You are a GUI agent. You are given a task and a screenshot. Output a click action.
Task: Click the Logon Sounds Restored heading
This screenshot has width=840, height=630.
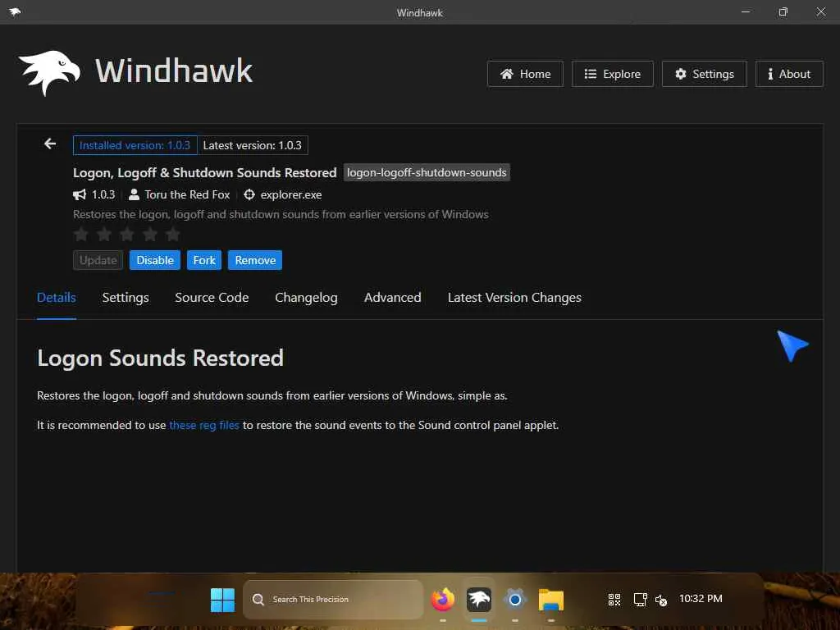(160, 358)
